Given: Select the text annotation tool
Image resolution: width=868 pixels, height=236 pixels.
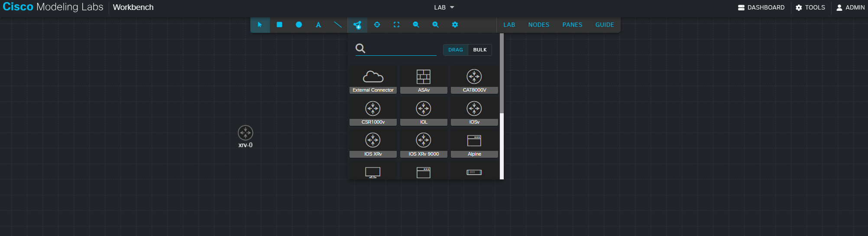Looking at the screenshot, I should coord(318,25).
